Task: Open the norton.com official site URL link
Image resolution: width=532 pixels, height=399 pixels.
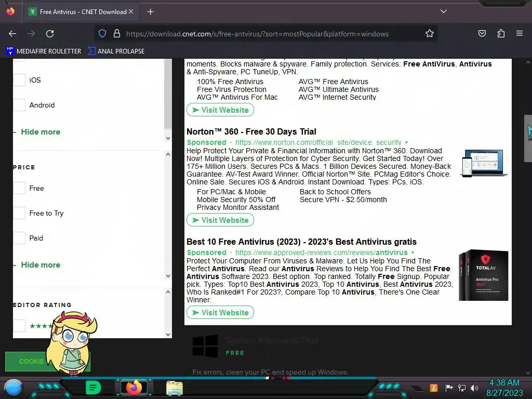Action: (x=318, y=142)
